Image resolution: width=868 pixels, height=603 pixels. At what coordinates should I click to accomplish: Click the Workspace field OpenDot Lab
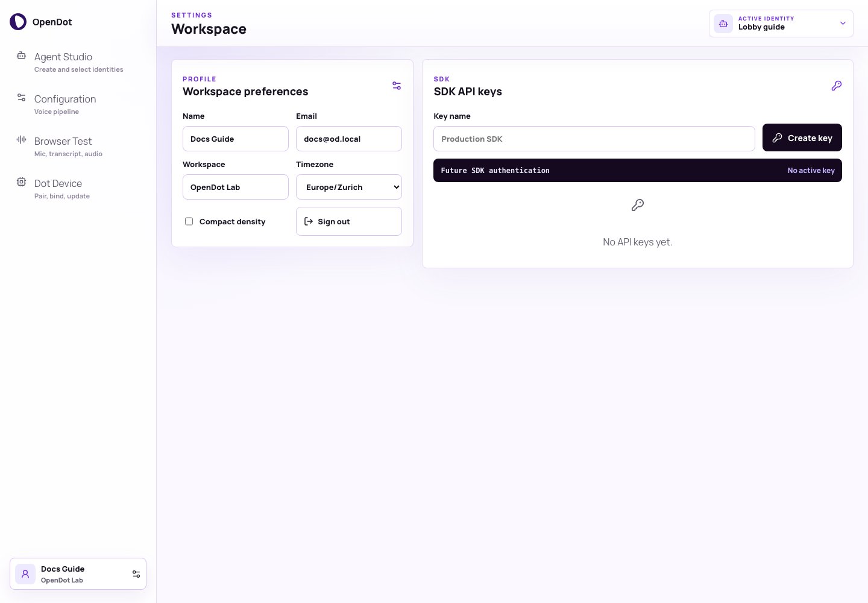[x=236, y=187]
